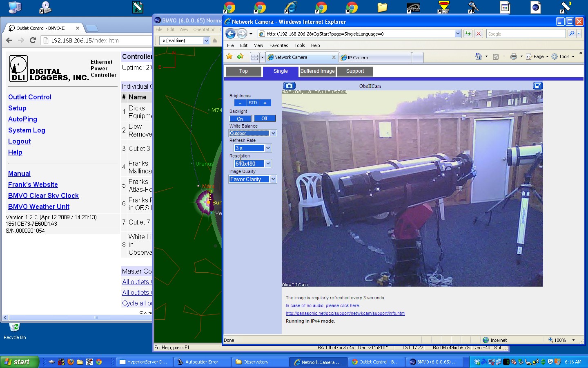Open the IE File menu
This screenshot has width=588, height=368.
point(230,45)
